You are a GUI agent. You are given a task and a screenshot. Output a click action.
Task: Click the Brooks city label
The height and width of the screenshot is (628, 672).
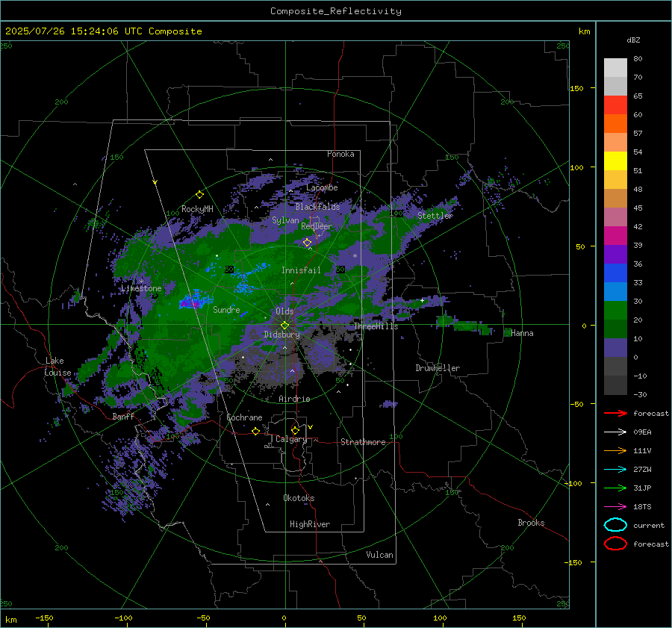pyautogui.click(x=531, y=523)
